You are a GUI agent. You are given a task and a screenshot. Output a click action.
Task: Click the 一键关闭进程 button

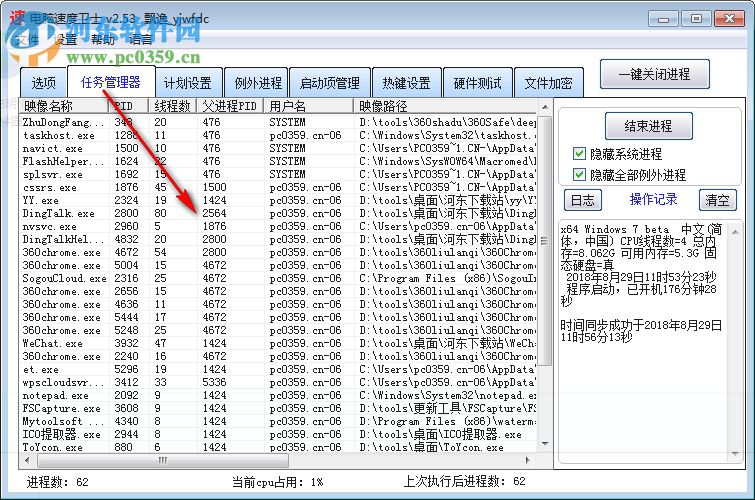tap(655, 74)
